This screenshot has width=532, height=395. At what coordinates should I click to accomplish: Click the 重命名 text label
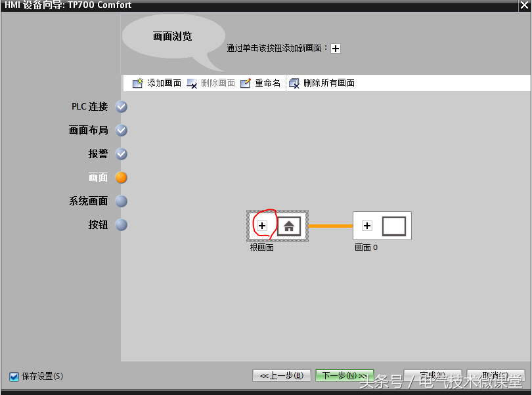(x=268, y=83)
